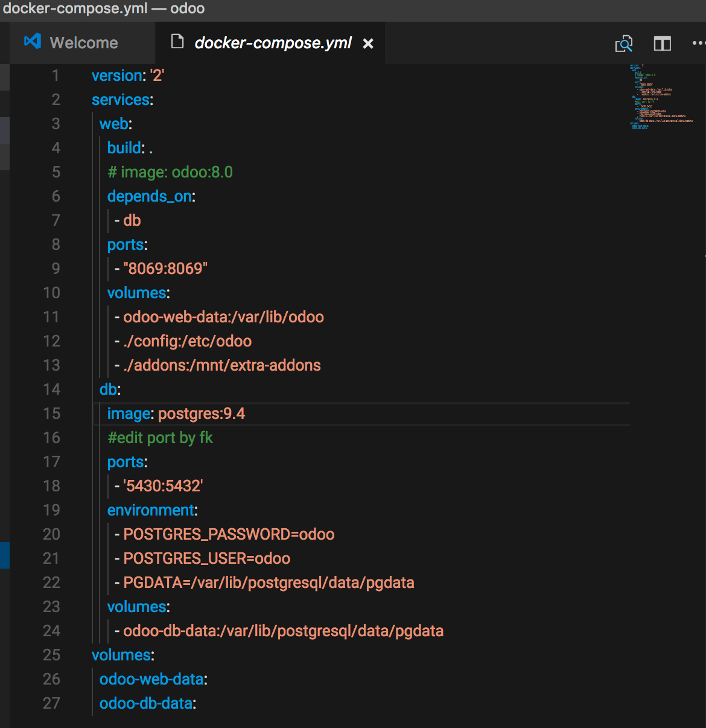Click the 'services:' key on line 2

[118, 100]
